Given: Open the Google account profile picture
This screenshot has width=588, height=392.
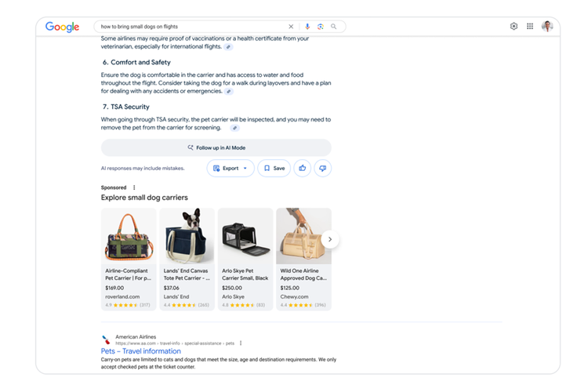Looking at the screenshot, I should (547, 26).
